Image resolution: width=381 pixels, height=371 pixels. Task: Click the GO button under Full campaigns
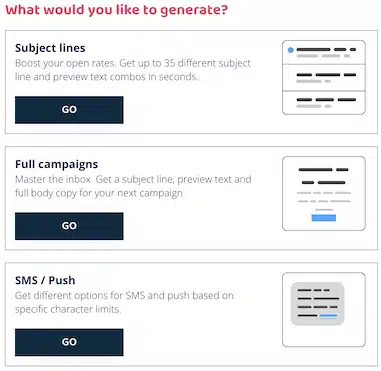[69, 226]
